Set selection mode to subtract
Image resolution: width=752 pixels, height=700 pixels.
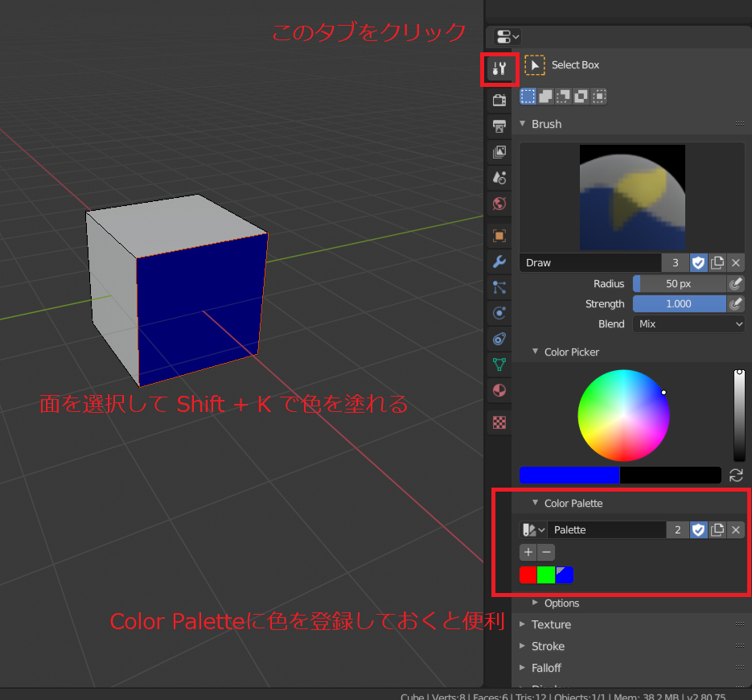[x=564, y=97]
